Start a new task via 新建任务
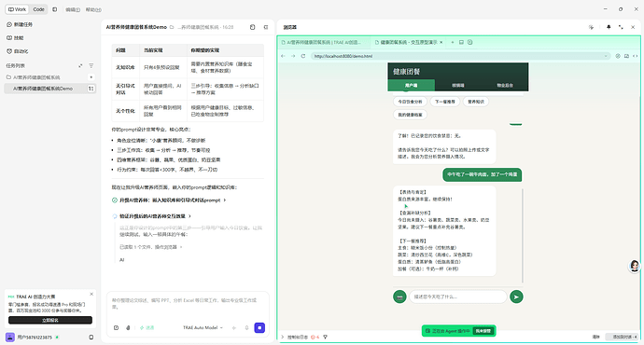The width and height of the screenshot is (644, 345). 20,24
